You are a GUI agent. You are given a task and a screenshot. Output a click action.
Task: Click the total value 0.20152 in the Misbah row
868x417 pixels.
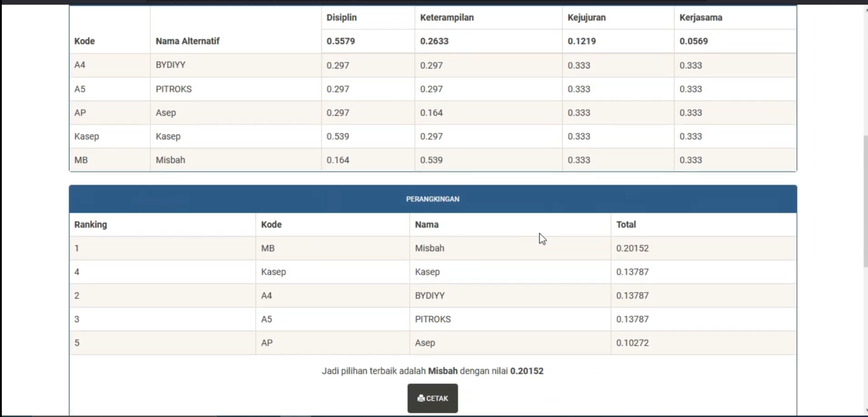pyautogui.click(x=632, y=248)
